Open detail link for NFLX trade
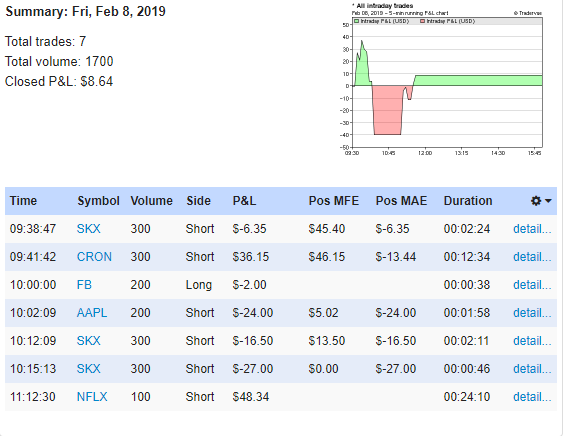The height and width of the screenshot is (436, 564). (532, 397)
